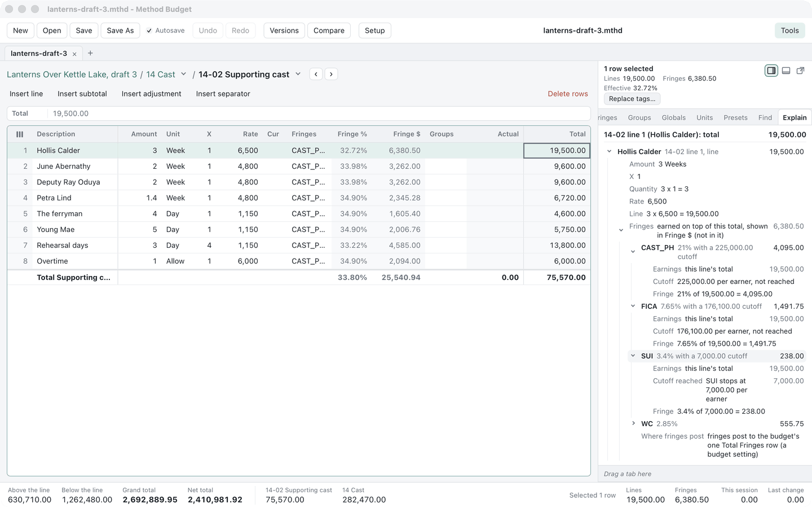Dock the inspector panel to the bottom

[785, 71]
